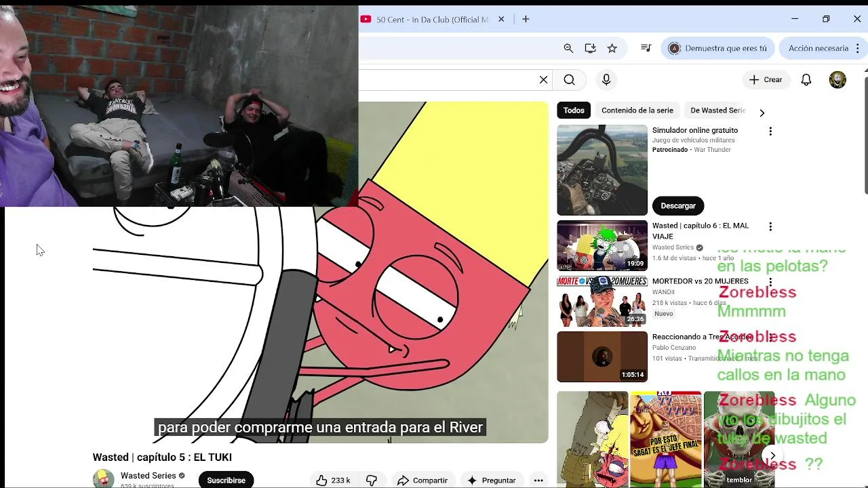Select the De Wasted Series chip
Screen dimensions: 868x488
717,110
